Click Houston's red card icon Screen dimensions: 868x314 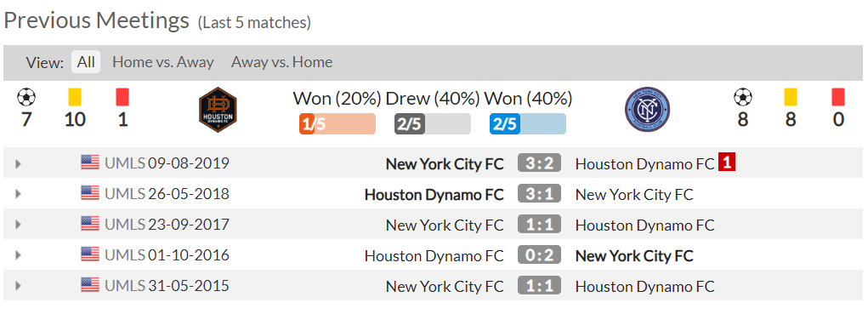[122, 98]
